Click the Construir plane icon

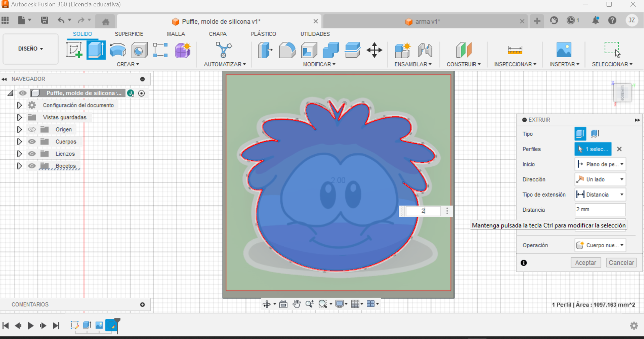point(464,50)
